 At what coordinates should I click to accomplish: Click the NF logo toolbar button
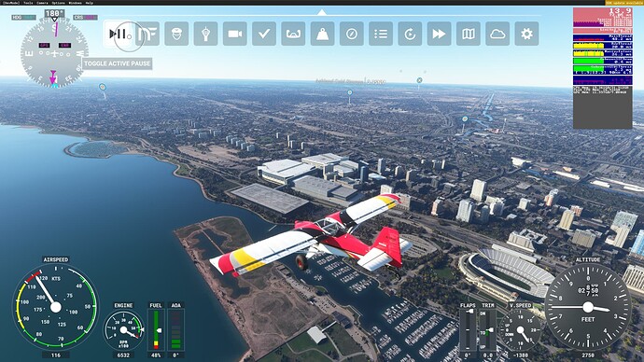click(147, 34)
